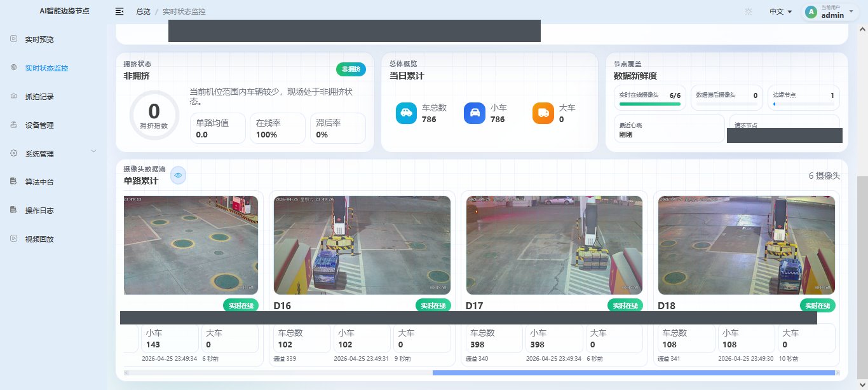
Task: Click the 算法中台 document icon
Action: pos(13,181)
